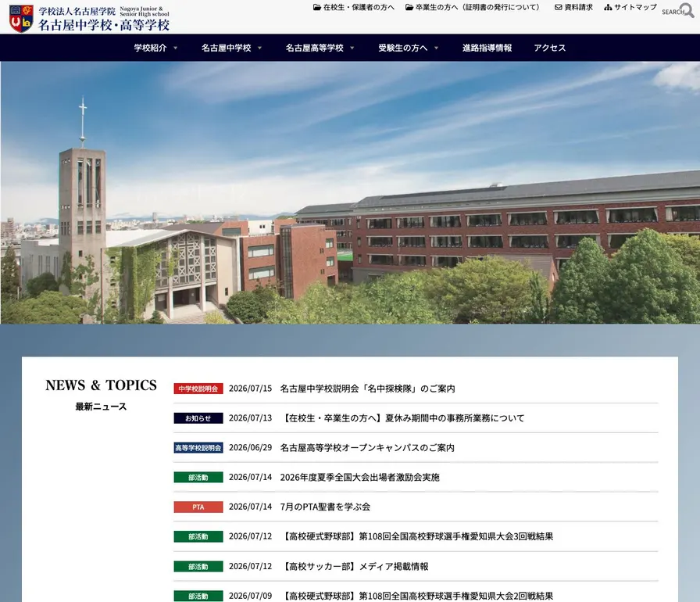Open the 資料請求 link
700x602 pixels.
[x=579, y=7]
